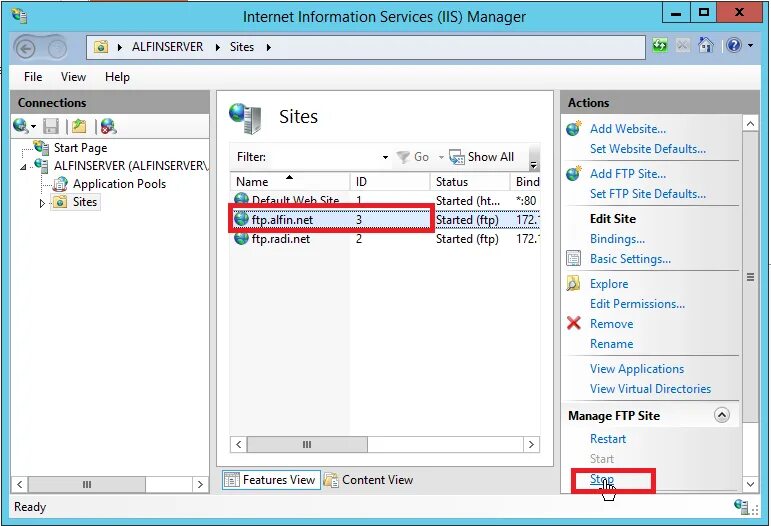The width and height of the screenshot is (771, 526).
Task: Expand the filter toolbar overflow arrow
Action: [x=534, y=164]
